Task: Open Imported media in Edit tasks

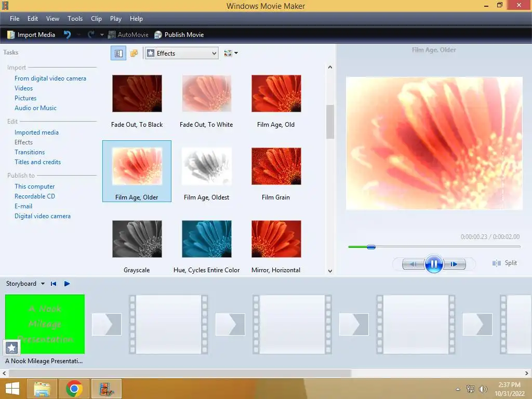Action: tap(37, 132)
